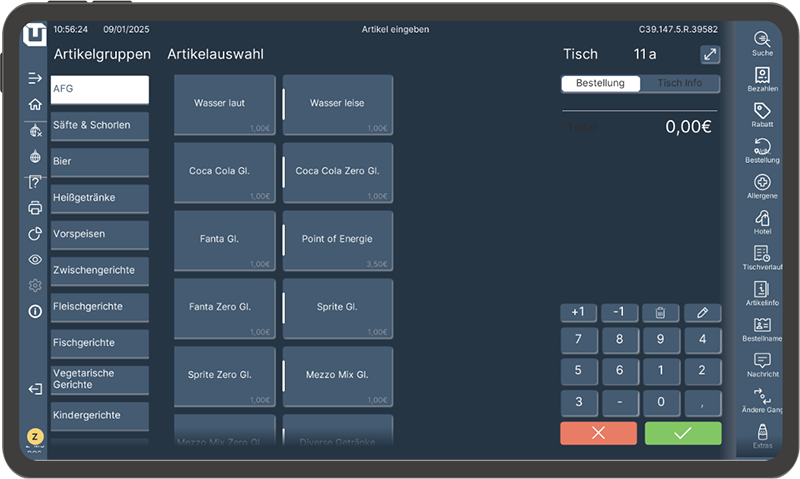Select the Bestellung tab

coord(600,83)
